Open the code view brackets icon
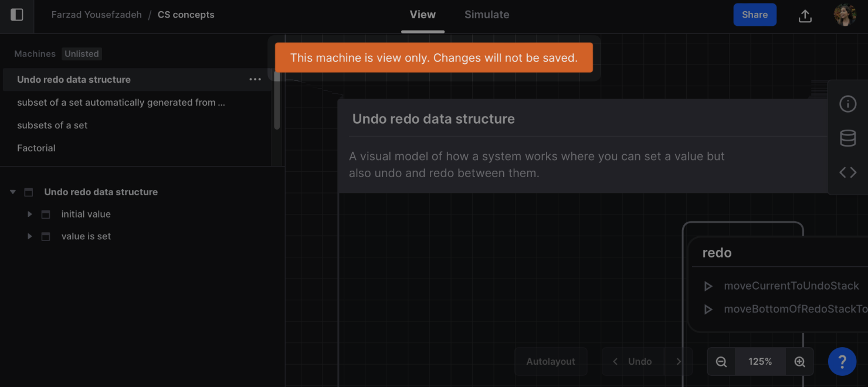Screen dimensions: 868x387 click(847, 172)
